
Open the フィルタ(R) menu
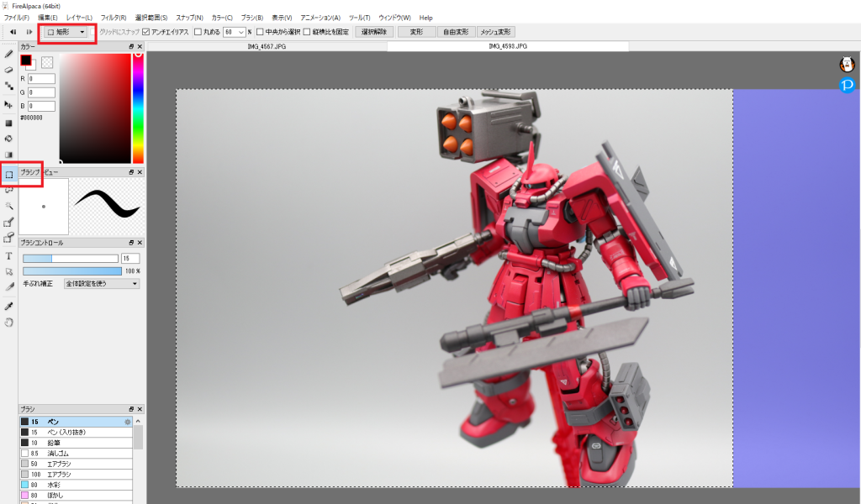pos(114,18)
